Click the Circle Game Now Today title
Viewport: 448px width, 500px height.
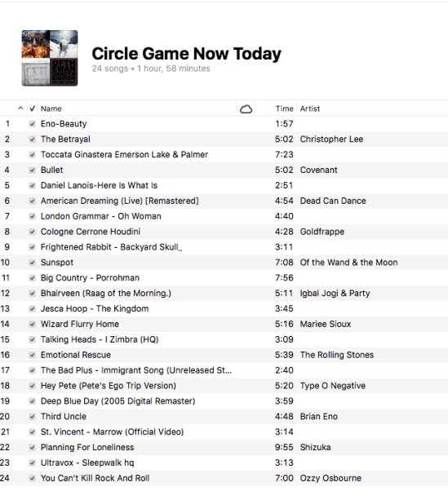(x=187, y=54)
